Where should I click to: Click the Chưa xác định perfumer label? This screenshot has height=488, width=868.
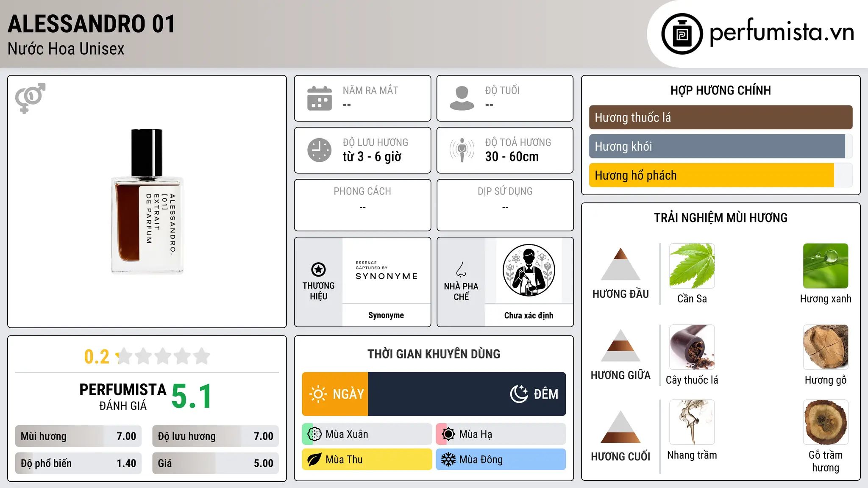[x=529, y=315]
